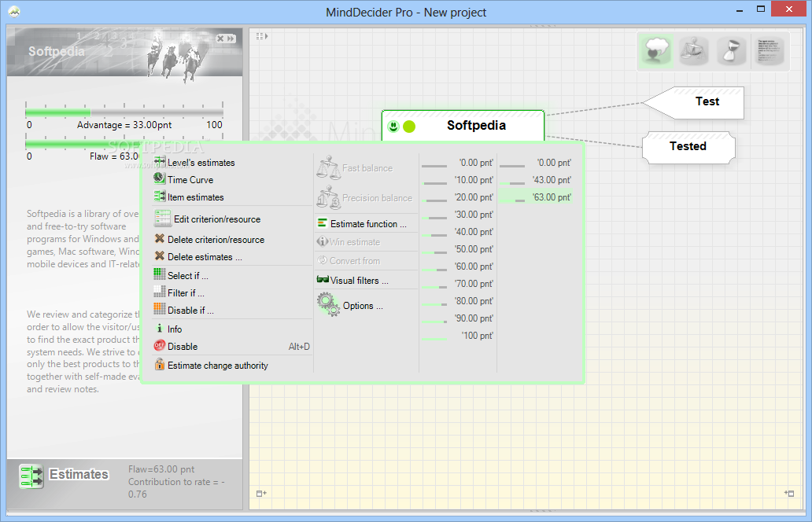Pick the '80.00 pnt' value
The height and width of the screenshot is (522, 812).
tap(458, 300)
